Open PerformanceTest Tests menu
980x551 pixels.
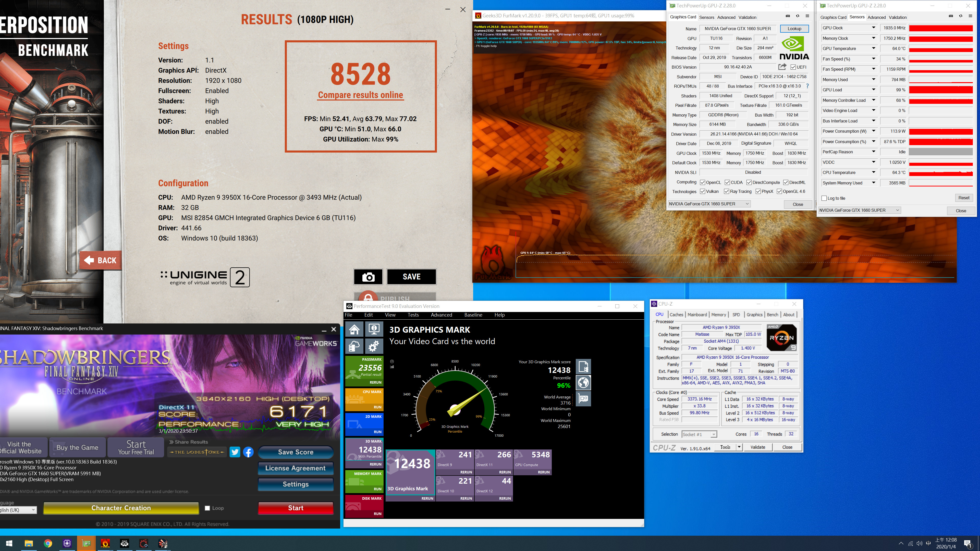point(413,315)
